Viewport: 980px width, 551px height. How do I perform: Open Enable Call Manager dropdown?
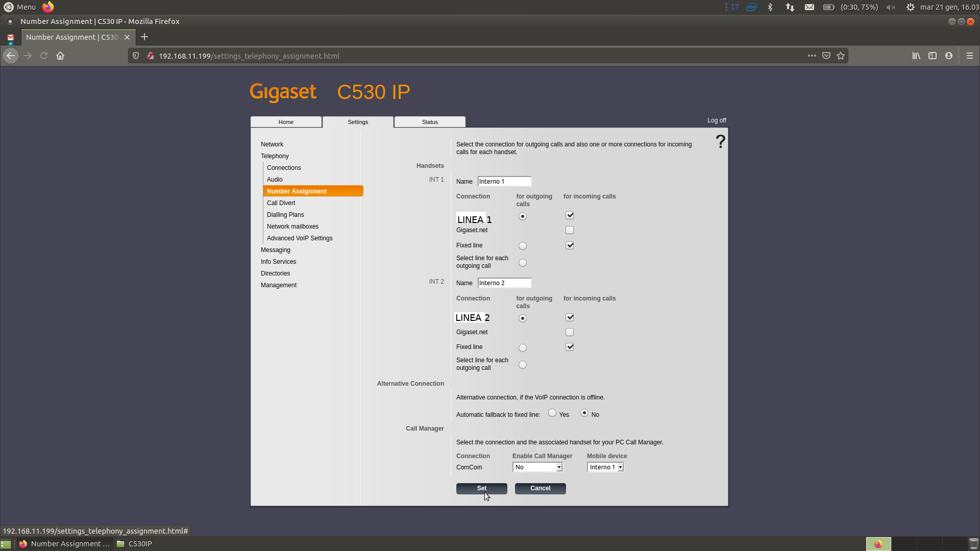[x=537, y=467]
